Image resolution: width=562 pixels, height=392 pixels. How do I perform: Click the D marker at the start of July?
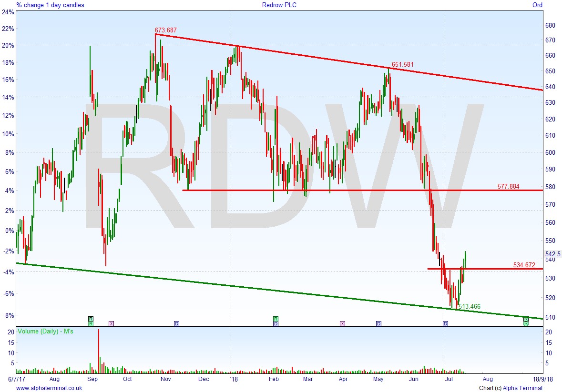(445, 323)
